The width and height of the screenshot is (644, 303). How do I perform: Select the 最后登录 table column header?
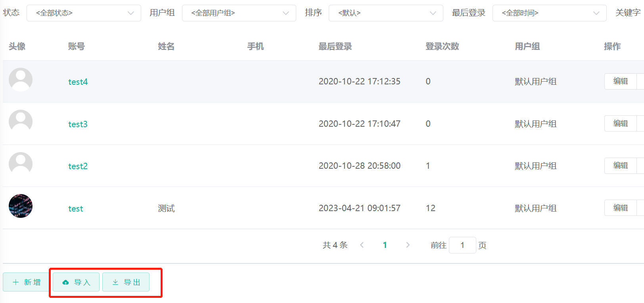click(335, 46)
